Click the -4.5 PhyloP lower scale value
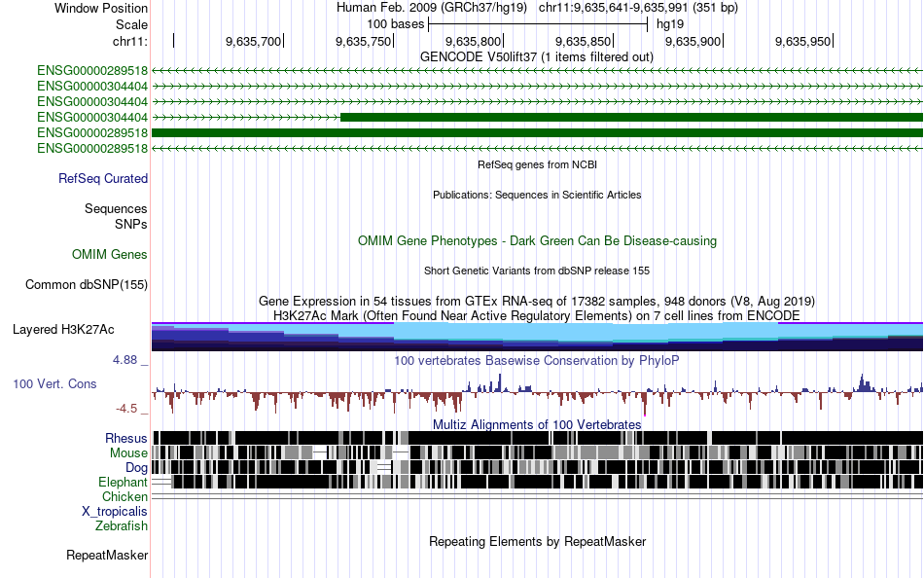924x578 pixels. (x=126, y=408)
